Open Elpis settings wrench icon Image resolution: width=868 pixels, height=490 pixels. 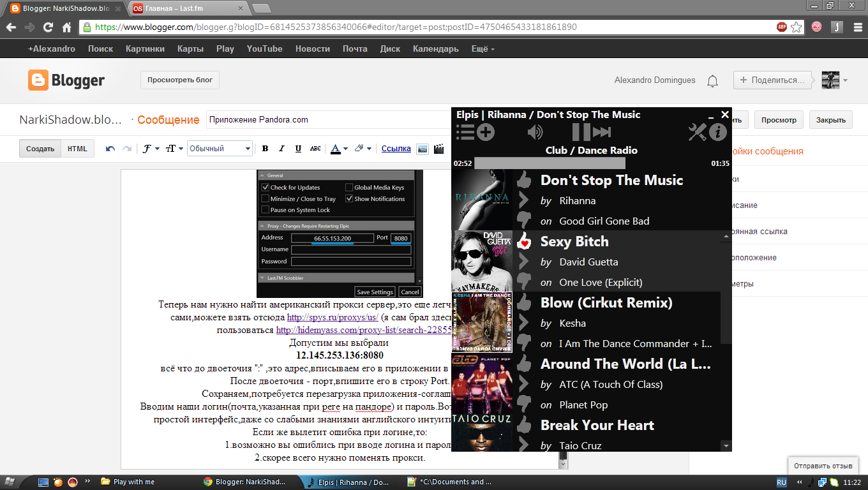click(698, 132)
